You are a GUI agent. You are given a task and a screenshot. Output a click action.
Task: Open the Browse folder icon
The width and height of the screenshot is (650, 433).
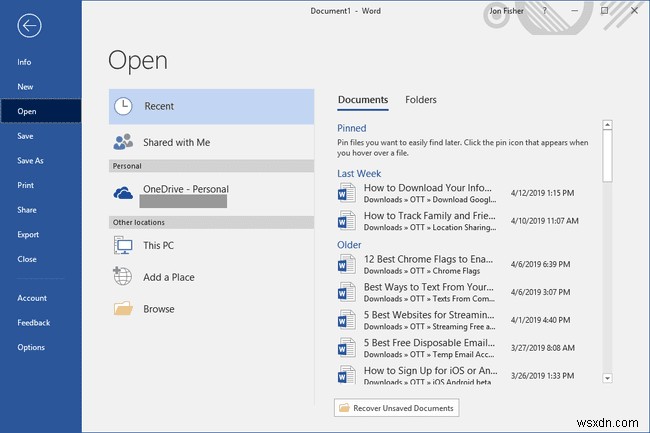(123, 309)
